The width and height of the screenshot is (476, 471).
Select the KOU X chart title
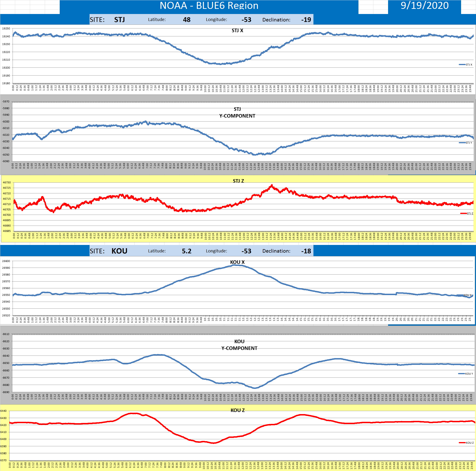(237, 262)
